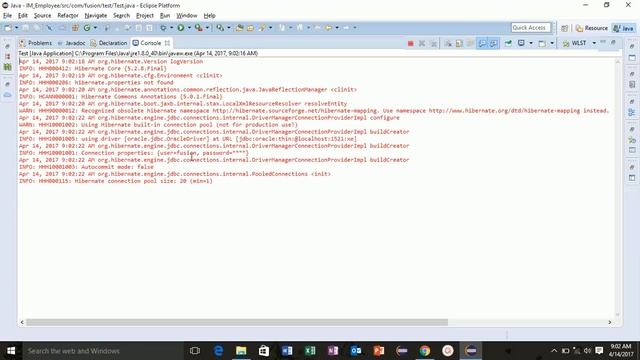Open the WLST dropdown arrow
Screen dimensions: 640x360
pyautogui.click(x=594, y=43)
